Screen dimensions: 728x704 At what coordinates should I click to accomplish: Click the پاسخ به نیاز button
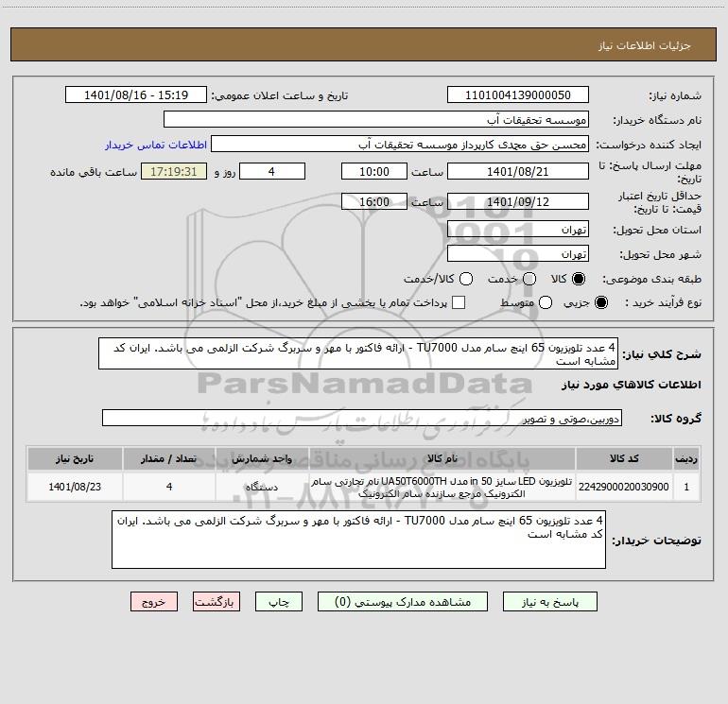(x=549, y=602)
